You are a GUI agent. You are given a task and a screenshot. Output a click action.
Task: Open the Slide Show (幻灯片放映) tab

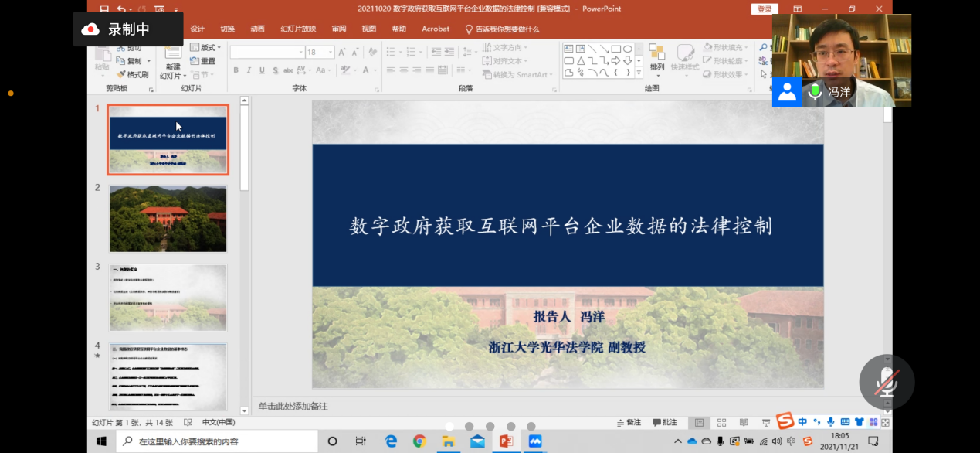[298, 29]
